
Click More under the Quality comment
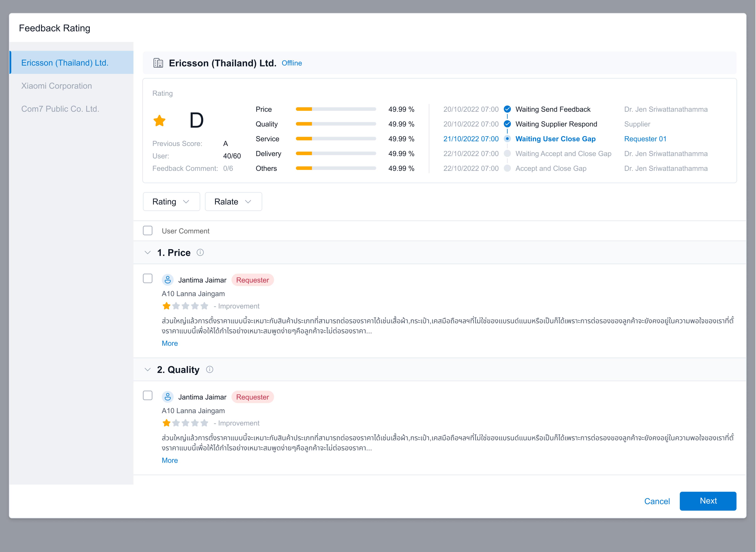click(x=170, y=460)
